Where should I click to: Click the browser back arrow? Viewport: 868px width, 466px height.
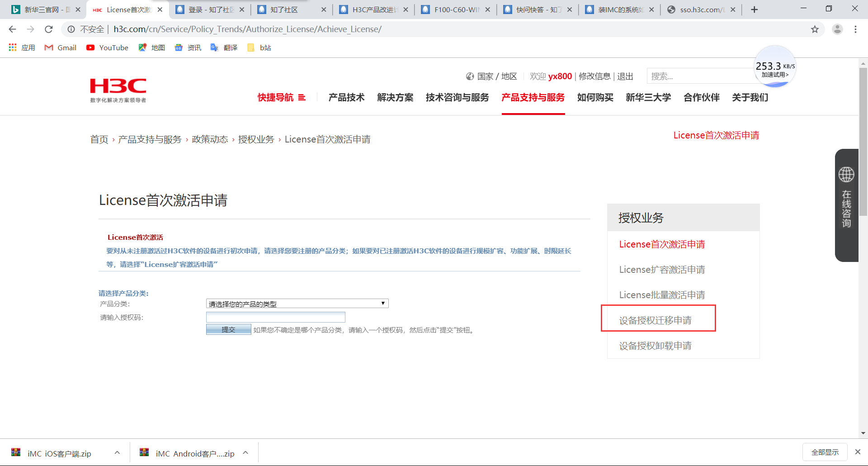click(x=12, y=29)
